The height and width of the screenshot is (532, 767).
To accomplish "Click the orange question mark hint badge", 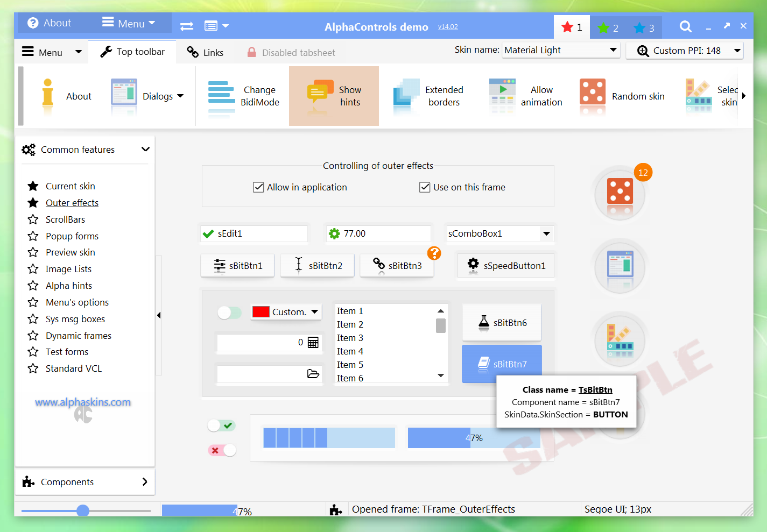I will pos(434,253).
